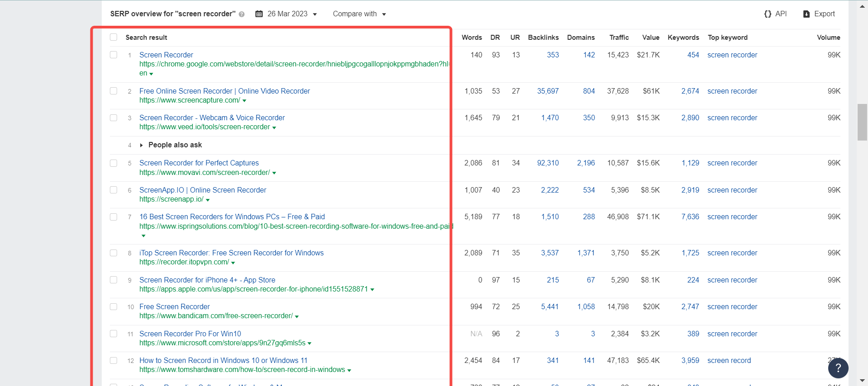Open the round help question mark button

point(838,368)
